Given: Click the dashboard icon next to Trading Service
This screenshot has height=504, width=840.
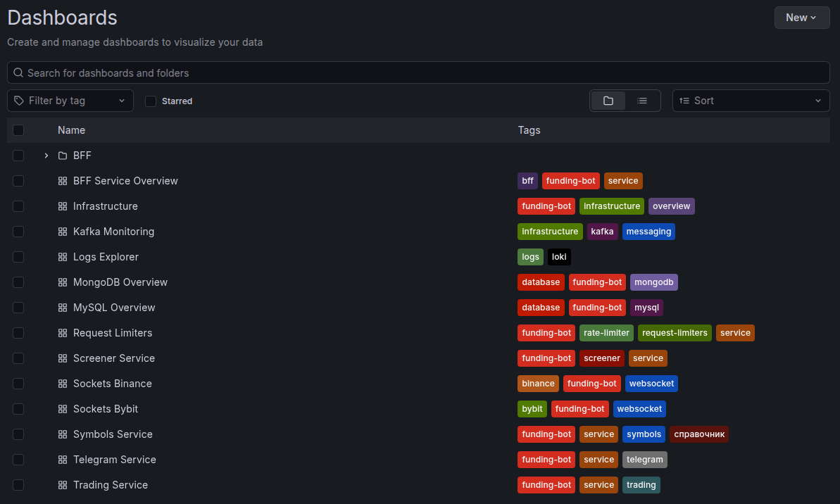Looking at the screenshot, I should 63,484.
